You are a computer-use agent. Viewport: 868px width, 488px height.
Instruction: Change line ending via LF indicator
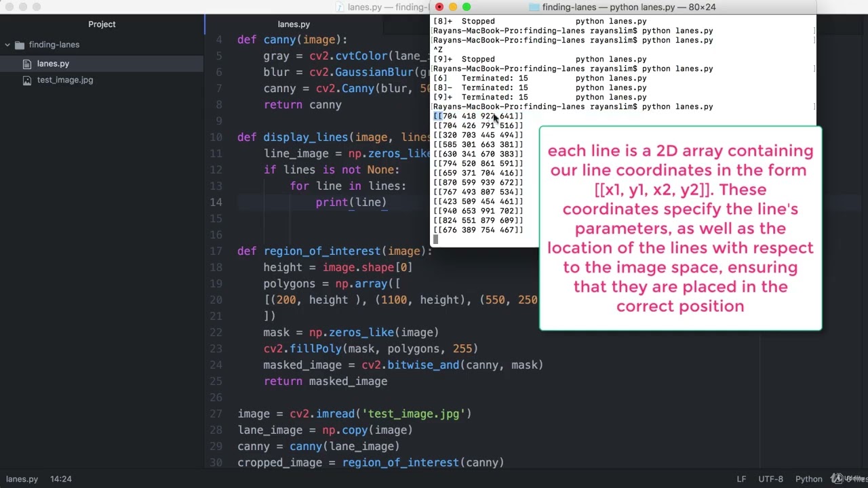click(741, 479)
